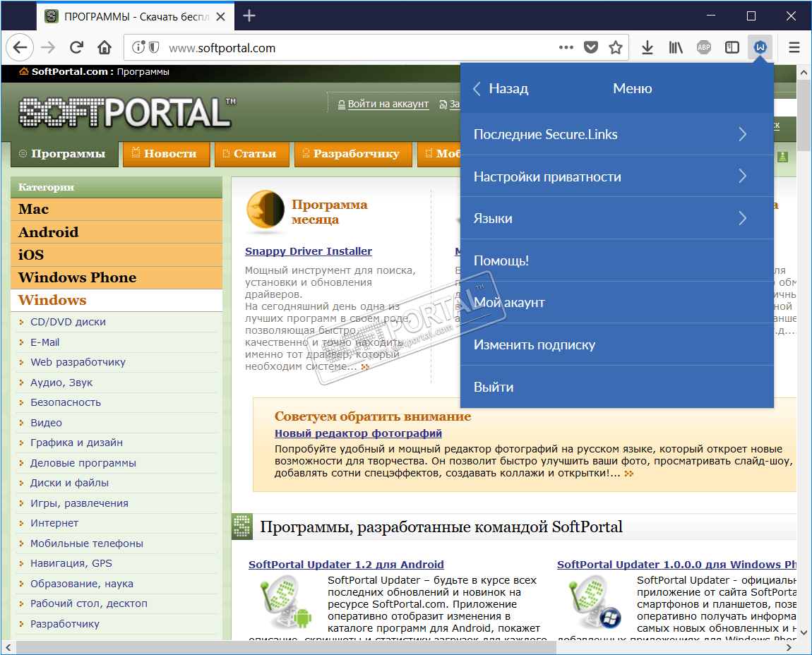Open the Downloads panel
The image size is (812, 655).
(x=647, y=47)
